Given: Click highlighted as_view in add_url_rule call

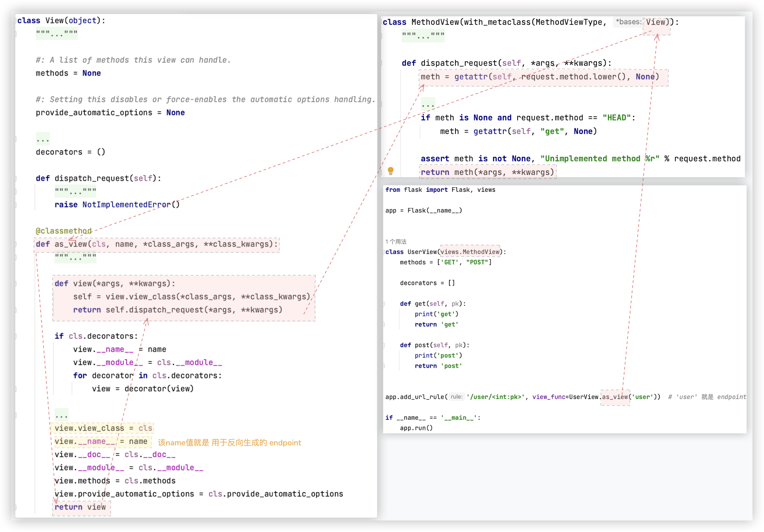Looking at the screenshot, I should click(x=615, y=396).
